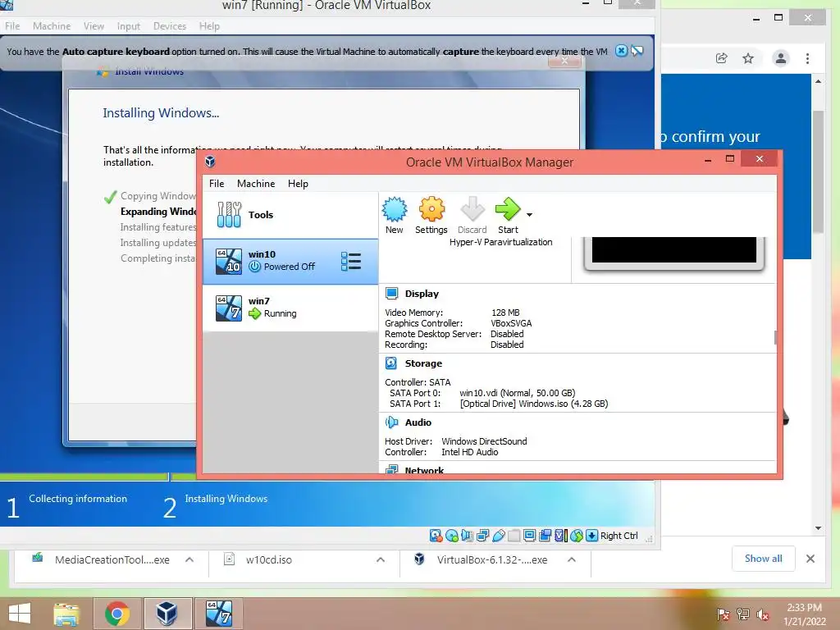Switch to win7 VM taskbar icon
Screen dimensions: 840x630
pyautogui.click(x=218, y=613)
